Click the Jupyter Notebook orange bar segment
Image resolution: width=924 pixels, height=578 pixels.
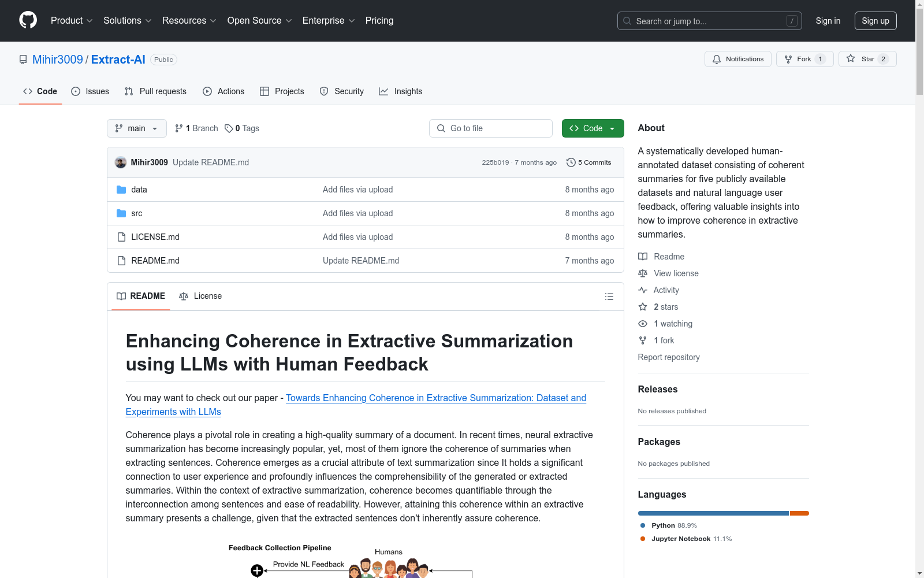(799, 513)
